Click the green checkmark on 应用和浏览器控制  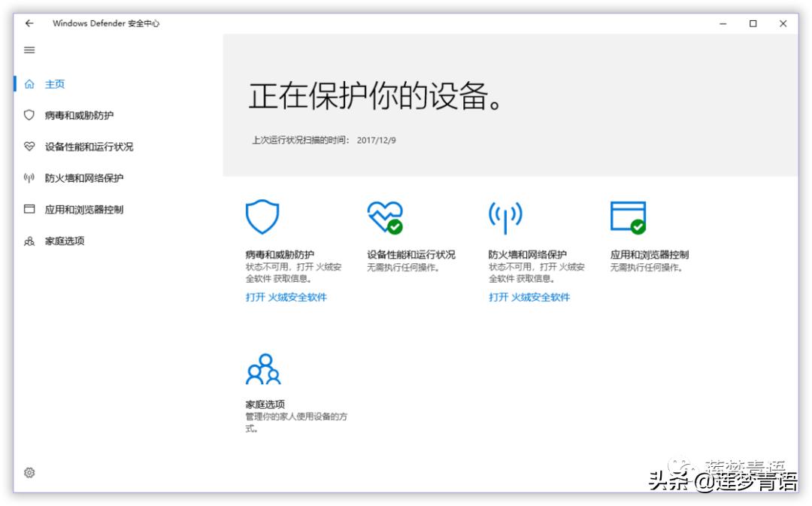[638, 227]
